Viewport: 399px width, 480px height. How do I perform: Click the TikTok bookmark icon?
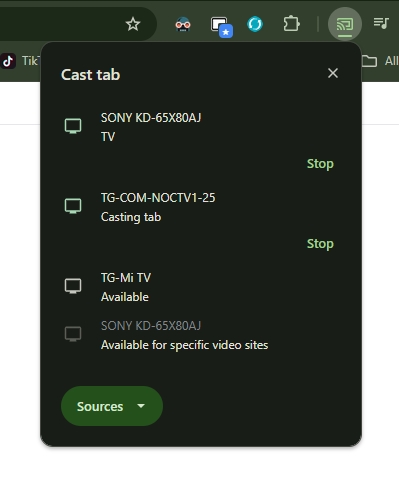pyautogui.click(x=8, y=61)
